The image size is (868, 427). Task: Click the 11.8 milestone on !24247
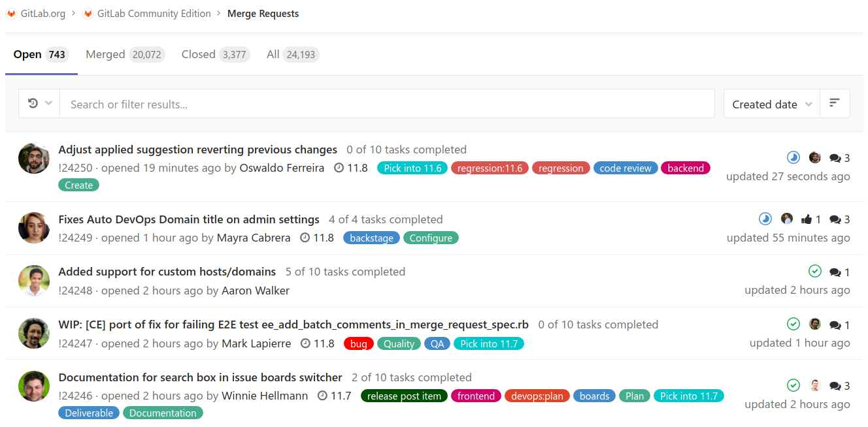(318, 343)
